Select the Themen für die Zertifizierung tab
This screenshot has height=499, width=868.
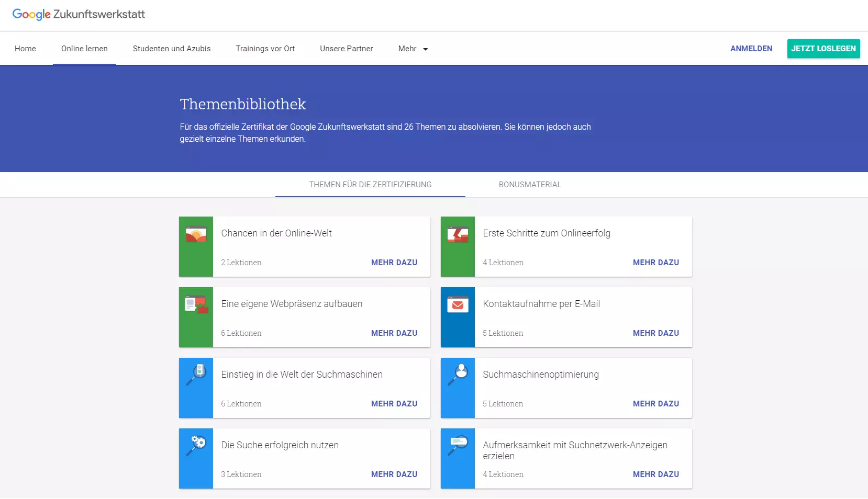[370, 185]
